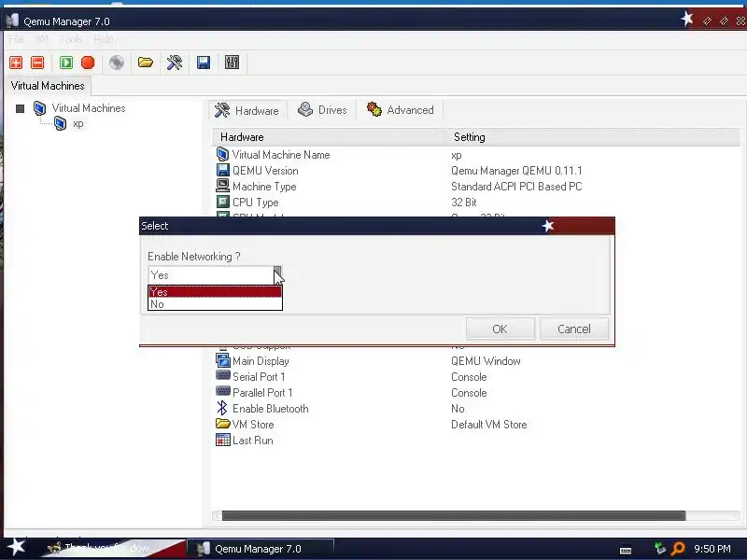Click the Serial Port 1 connector icon
The image size is (747, 560).
click(222, 375)
